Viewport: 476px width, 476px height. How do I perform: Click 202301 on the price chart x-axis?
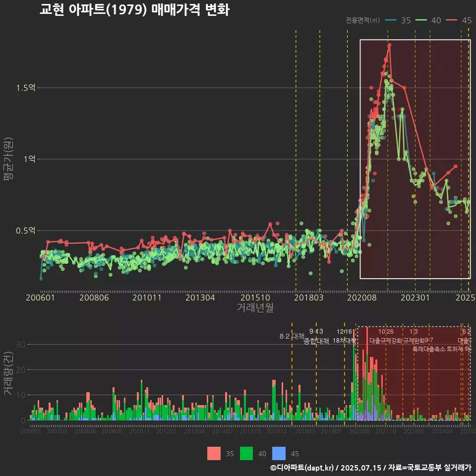[416, 297]
